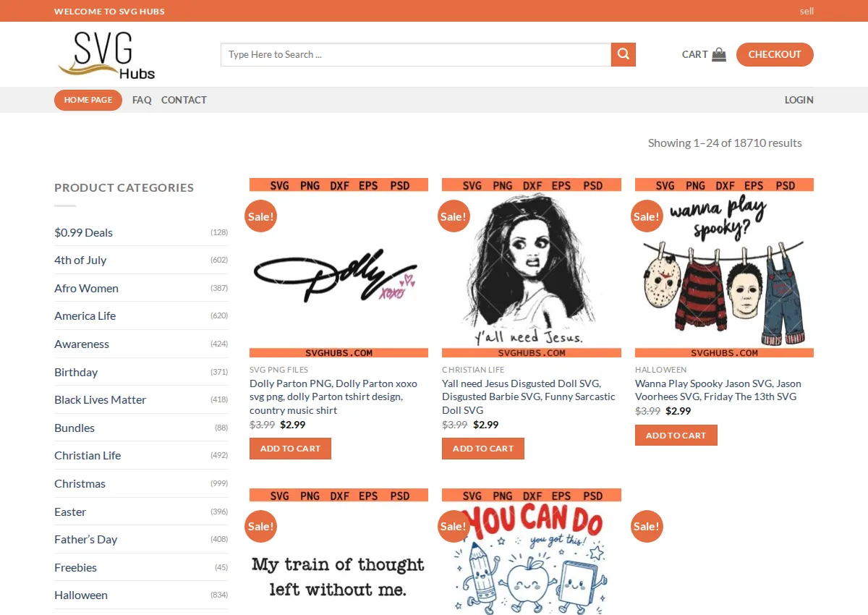
Task: Click the Sale badge on Dolly Parton product
Action: point(260,216)
